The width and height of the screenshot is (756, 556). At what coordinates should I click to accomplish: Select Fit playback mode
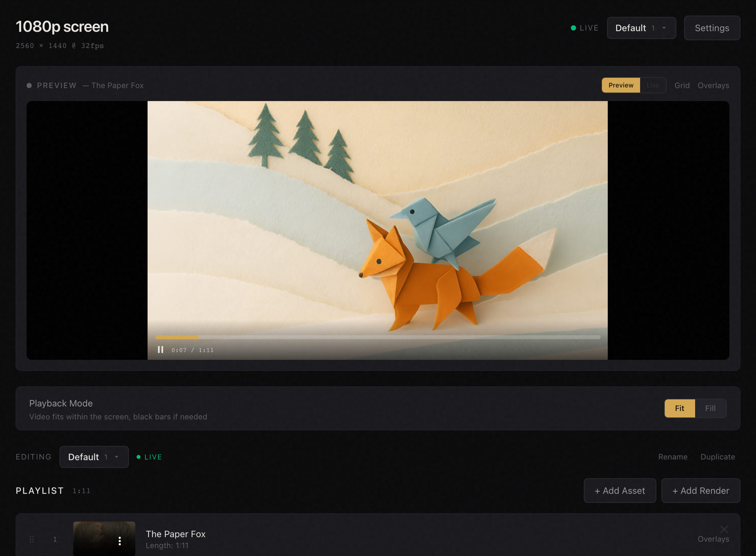[x=680, y=408]
